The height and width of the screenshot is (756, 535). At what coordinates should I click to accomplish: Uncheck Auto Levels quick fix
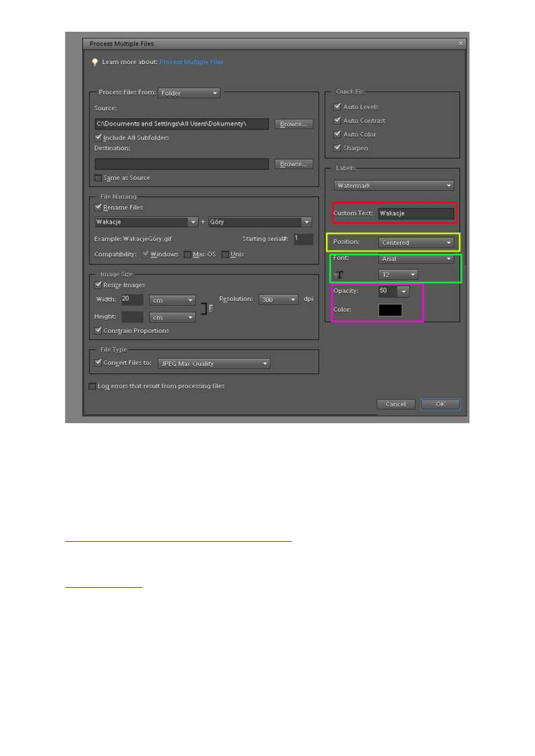pyautogui.click(x=337, y=107)
